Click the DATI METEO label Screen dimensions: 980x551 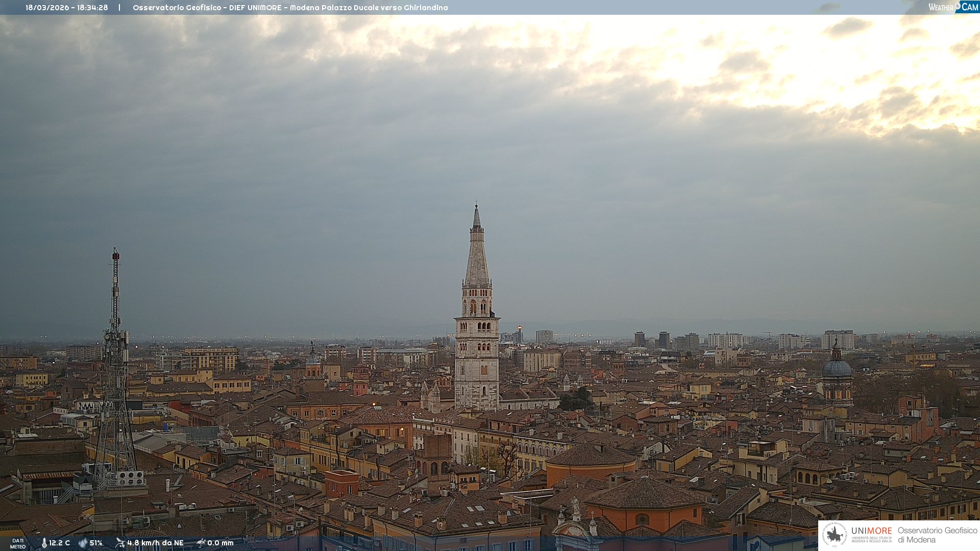(18, 543)
